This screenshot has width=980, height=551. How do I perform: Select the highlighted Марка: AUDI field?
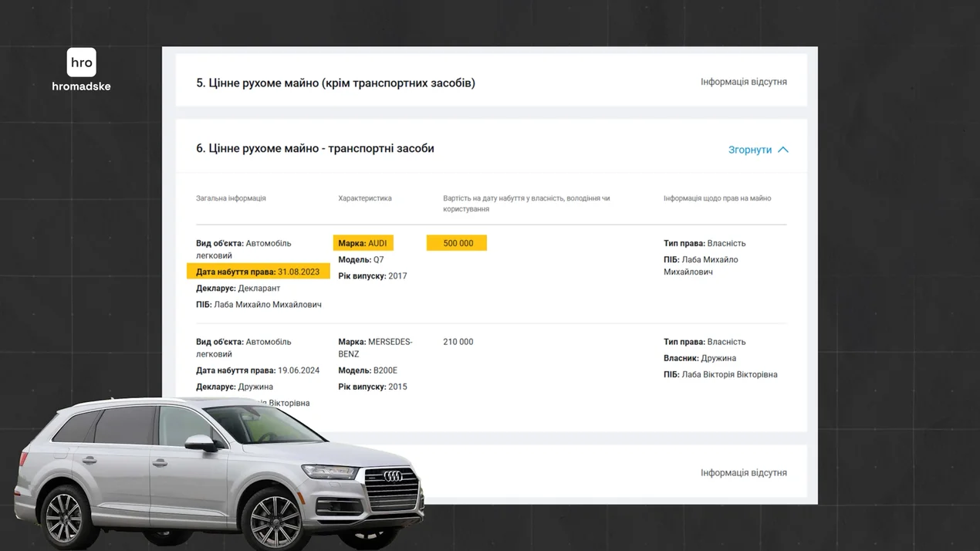coord(363,243)
